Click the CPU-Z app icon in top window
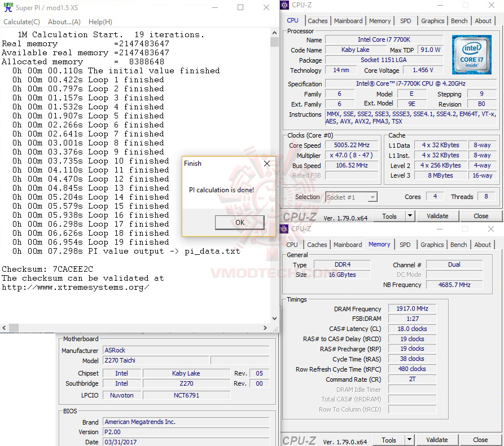The image size is (504, 446). pos(284,5)
